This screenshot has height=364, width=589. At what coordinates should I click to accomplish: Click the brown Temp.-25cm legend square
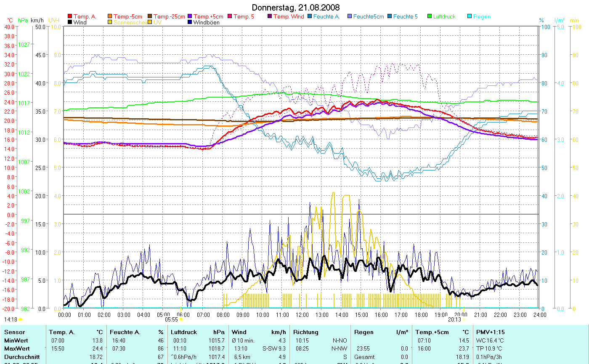click(x=150, y=17)
